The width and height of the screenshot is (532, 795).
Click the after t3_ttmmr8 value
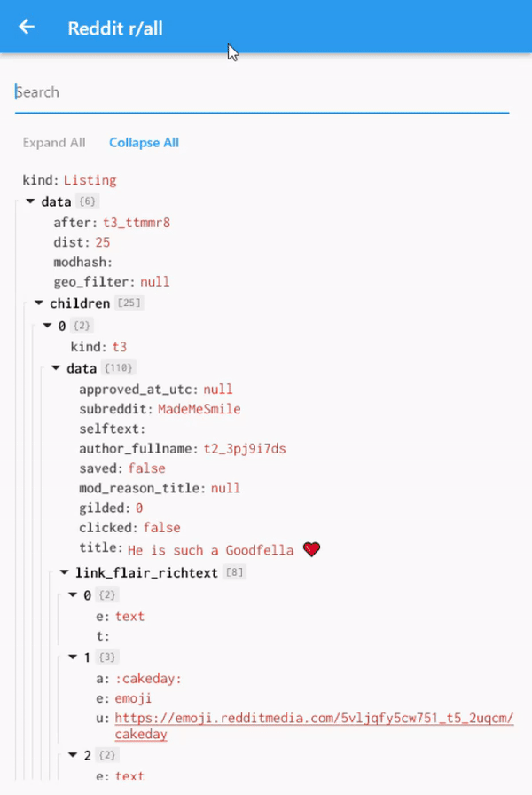tap(137, 223)
